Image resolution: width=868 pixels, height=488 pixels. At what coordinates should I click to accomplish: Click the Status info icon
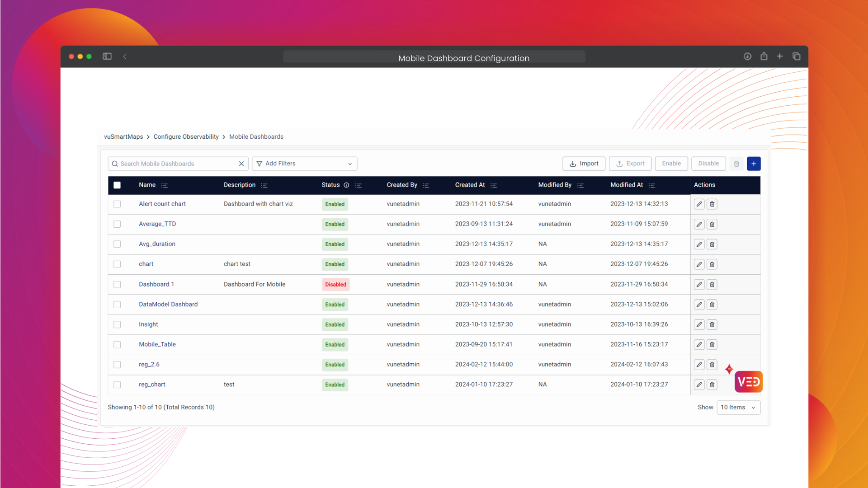point(346,185)
